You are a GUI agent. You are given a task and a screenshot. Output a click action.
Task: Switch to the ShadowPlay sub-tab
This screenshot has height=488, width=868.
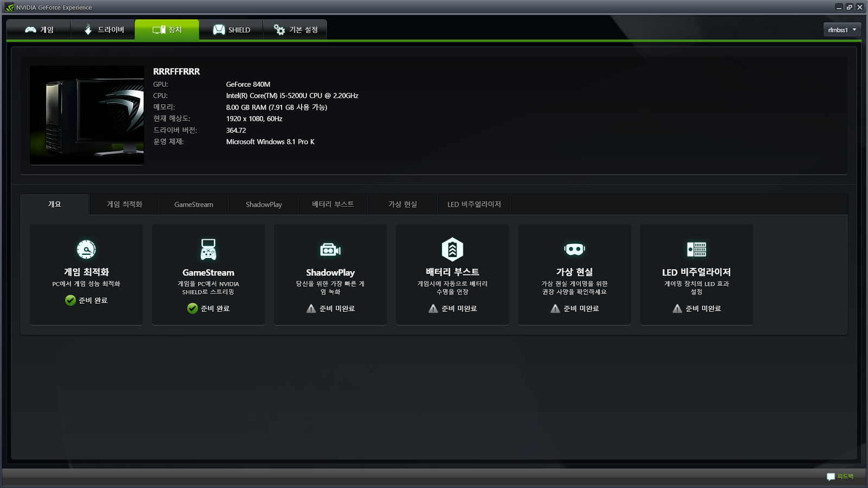point(264,204)
